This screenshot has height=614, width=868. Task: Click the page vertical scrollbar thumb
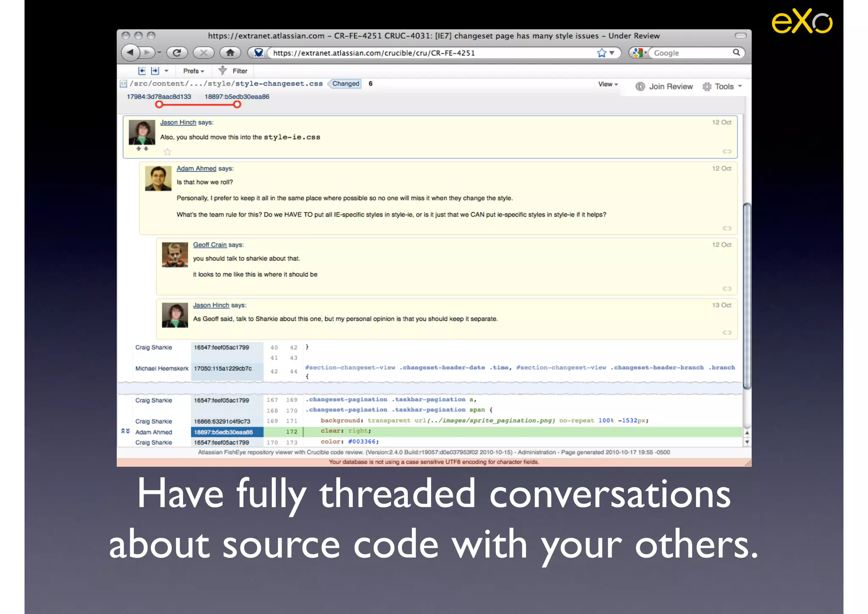click(x=747, y=296)
